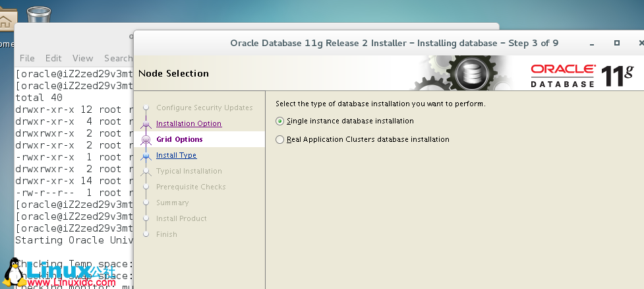Select Grid Options step in sidebar

tap(179, 139)
